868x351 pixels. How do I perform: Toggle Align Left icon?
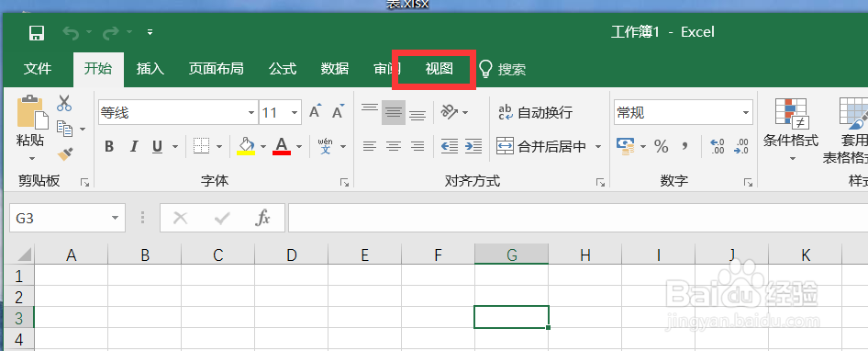tap(370, 146)
